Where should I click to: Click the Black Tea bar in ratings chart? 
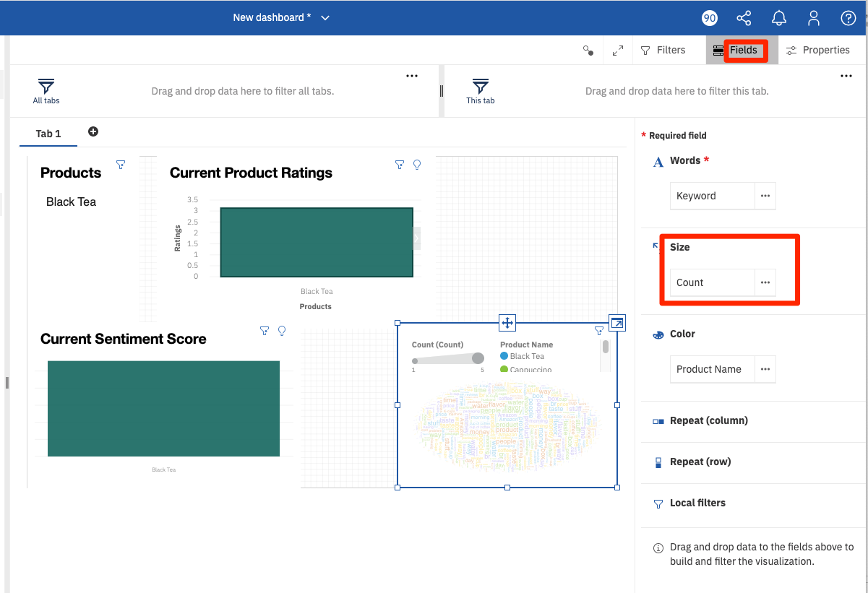click(x=317, y=242)
